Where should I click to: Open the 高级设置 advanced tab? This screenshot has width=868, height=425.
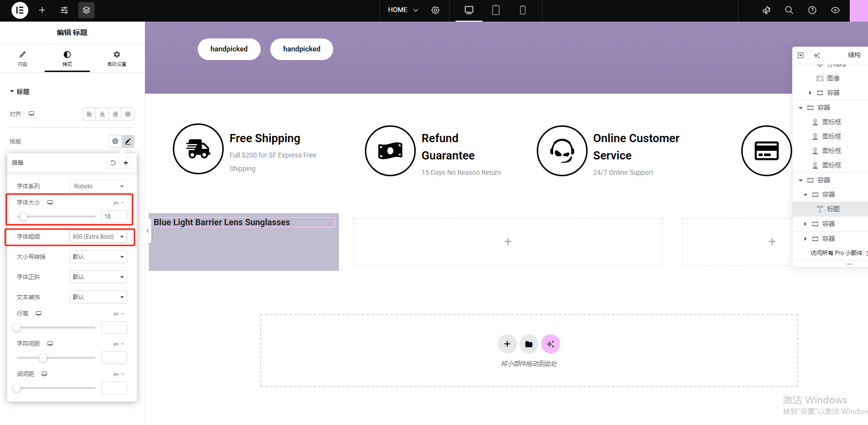click(117, 59)
